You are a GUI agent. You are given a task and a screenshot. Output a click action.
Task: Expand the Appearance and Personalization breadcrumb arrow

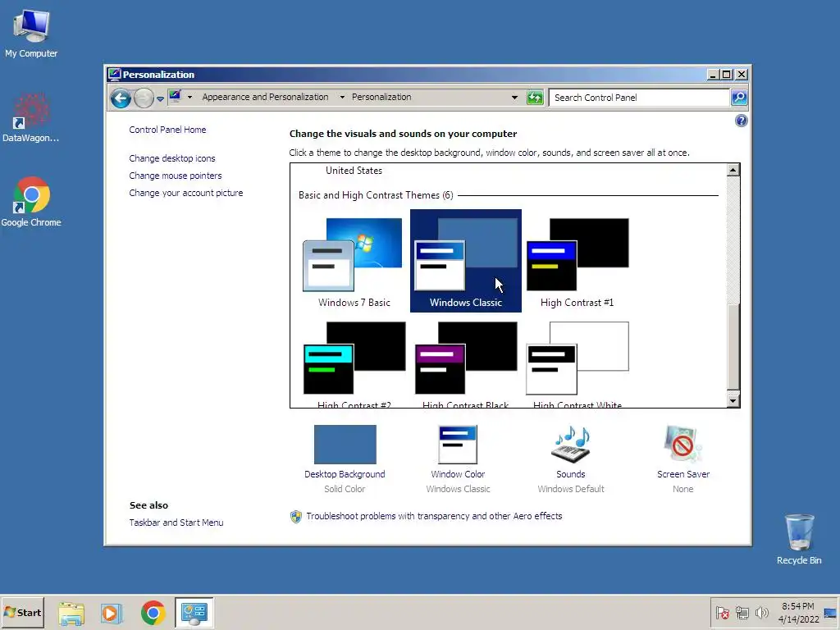[x=342, y=98]
